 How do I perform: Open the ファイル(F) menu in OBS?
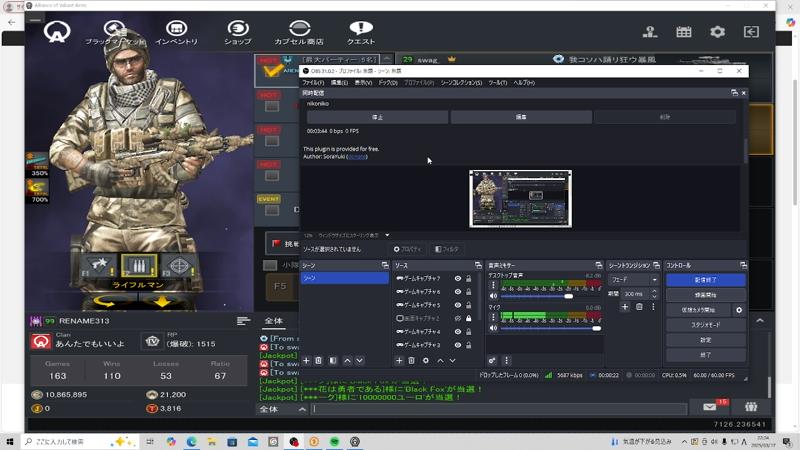pos(312,83)
